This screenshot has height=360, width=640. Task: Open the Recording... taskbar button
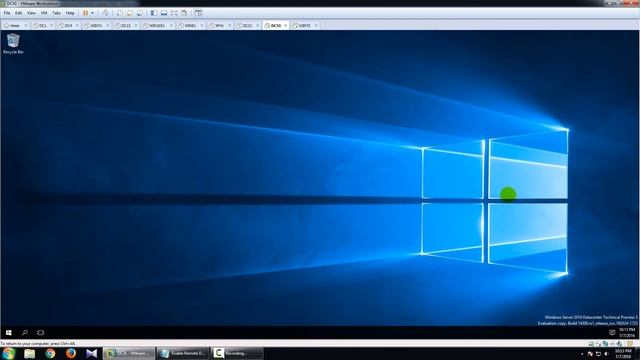[x=237, y=353]
